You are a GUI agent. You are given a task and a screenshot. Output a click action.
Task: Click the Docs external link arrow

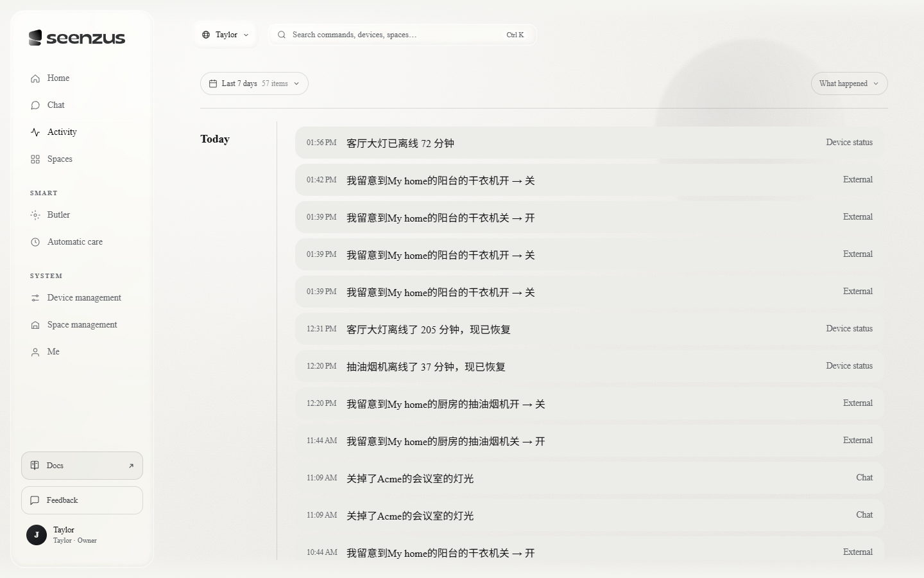(x=131, y=466)
